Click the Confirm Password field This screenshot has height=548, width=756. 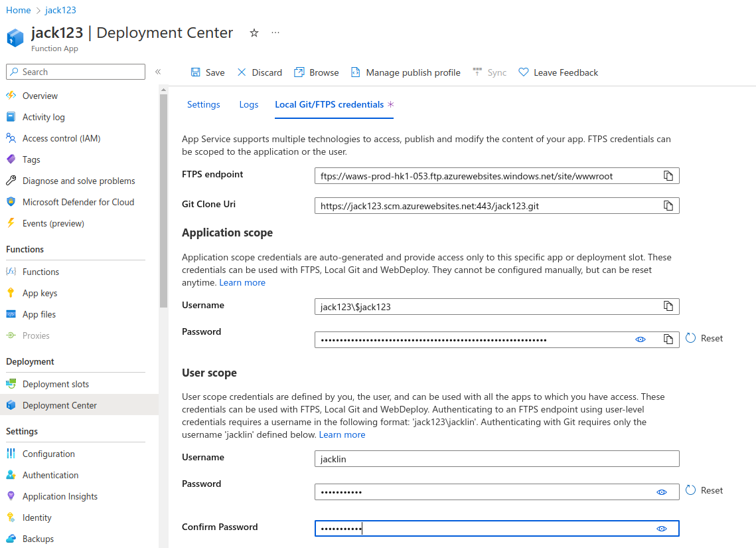(496, 528)
